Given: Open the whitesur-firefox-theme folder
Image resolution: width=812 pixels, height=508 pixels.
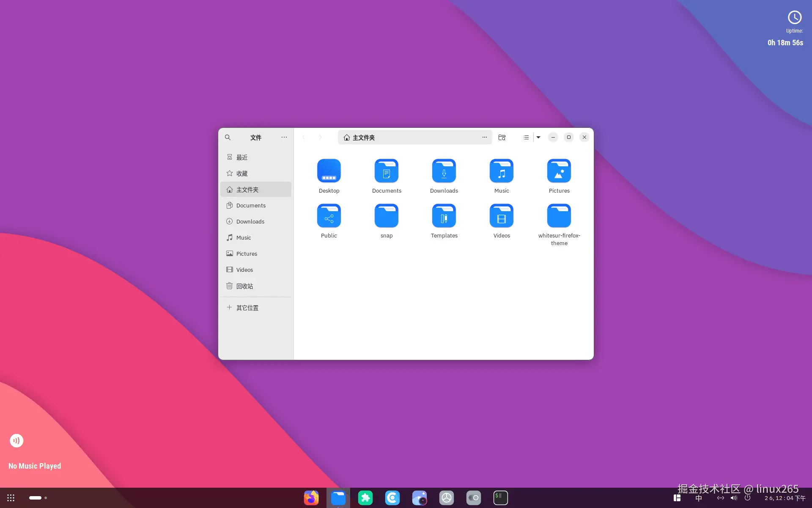Looking at the screenshot, I should pos(559,216).
